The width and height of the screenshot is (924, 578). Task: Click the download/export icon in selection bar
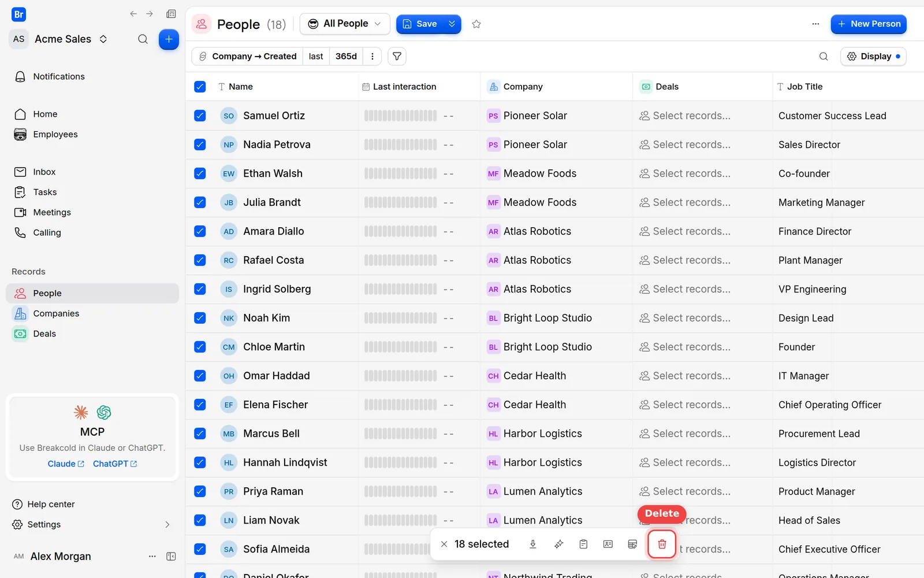pos(533,544)
